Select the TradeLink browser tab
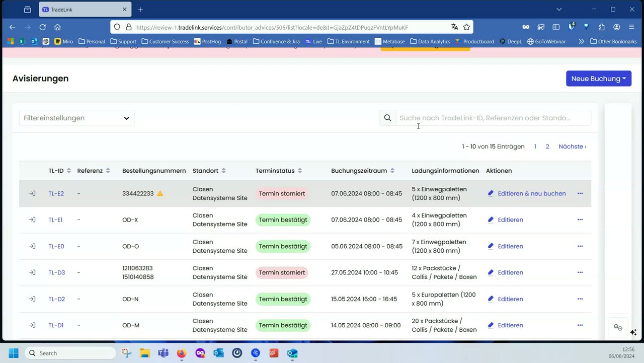Screen dimensions: 644x363 point(84,10)
